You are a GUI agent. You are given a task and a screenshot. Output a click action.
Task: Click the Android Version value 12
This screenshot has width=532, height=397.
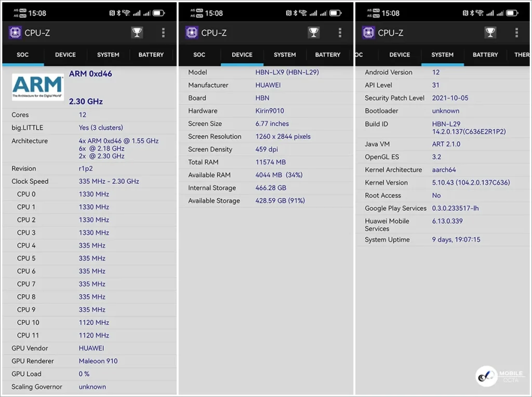pyautogui.click(x=436, y=72)
